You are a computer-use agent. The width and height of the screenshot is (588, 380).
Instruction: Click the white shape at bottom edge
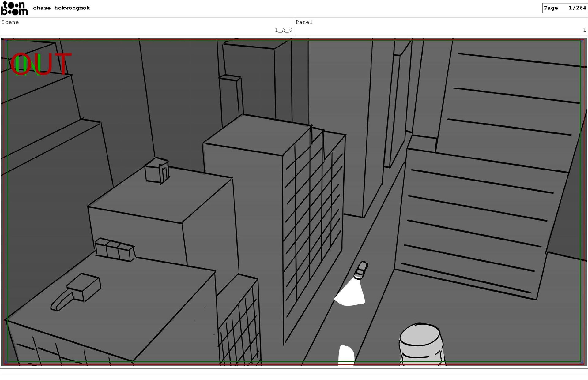pos(346,355)
